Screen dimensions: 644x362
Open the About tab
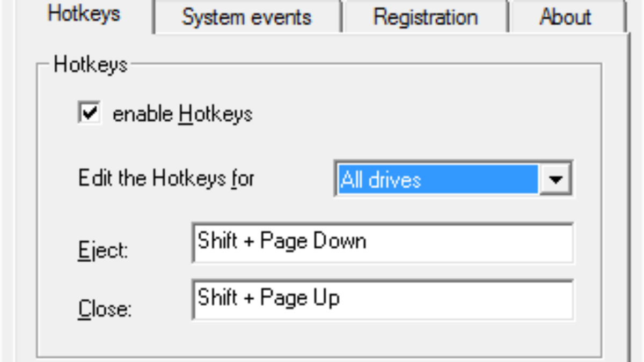[x=566, y=17]
